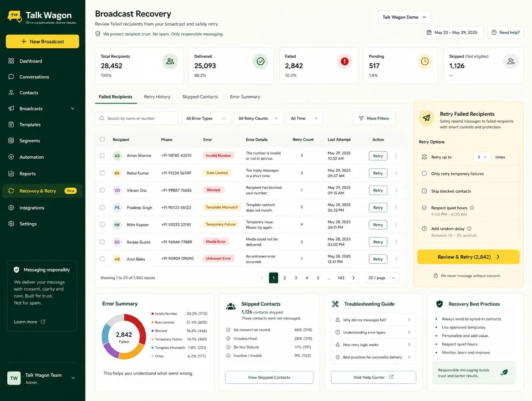The height and width of the screenshot is (401, 532).
Task: Open the Integrations icon in sidebar
Action: coord(11,207)
